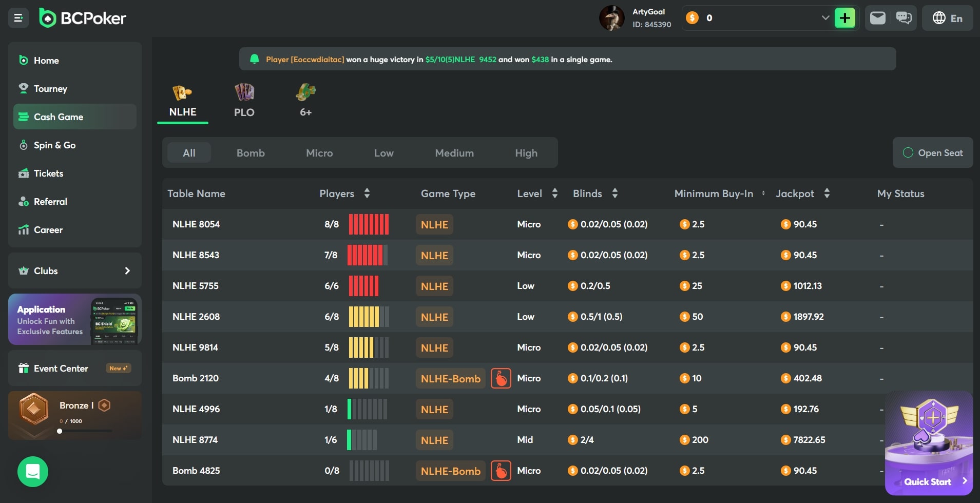Click the Bronze I rank badge icon
Screen dimensions: 980x503
(x=34, y=409)
